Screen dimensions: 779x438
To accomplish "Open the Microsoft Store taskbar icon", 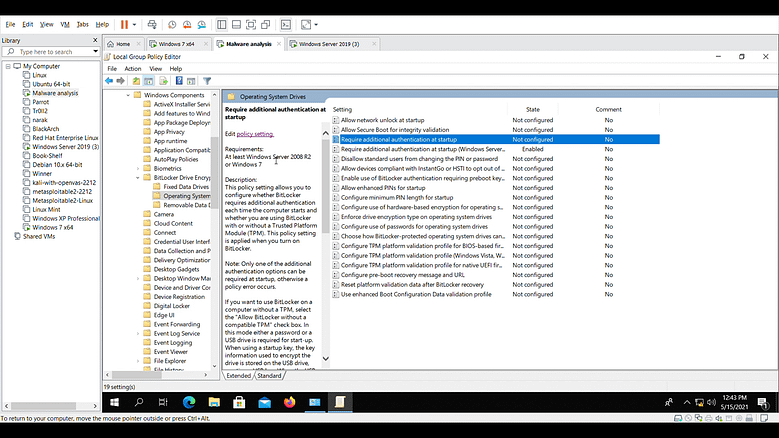I will 239,402.
